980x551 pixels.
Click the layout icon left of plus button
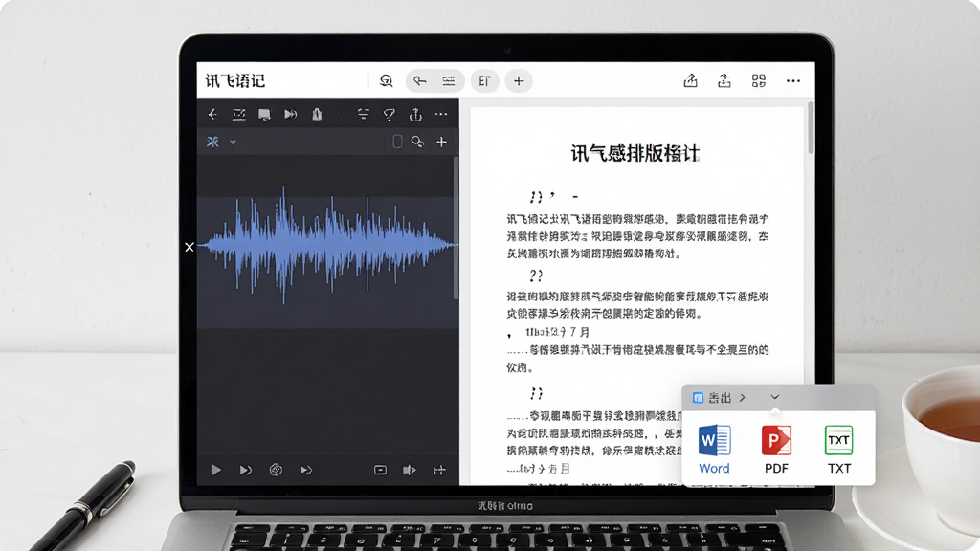click(x=484, y=81)
